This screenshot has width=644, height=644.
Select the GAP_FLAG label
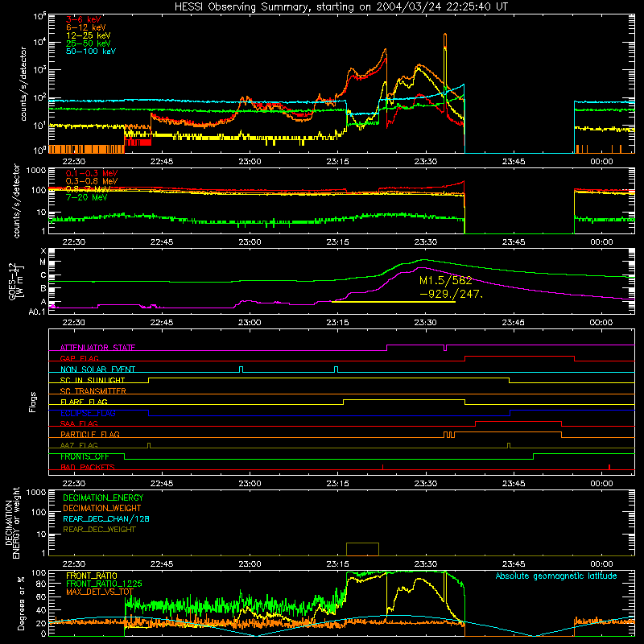79,358
